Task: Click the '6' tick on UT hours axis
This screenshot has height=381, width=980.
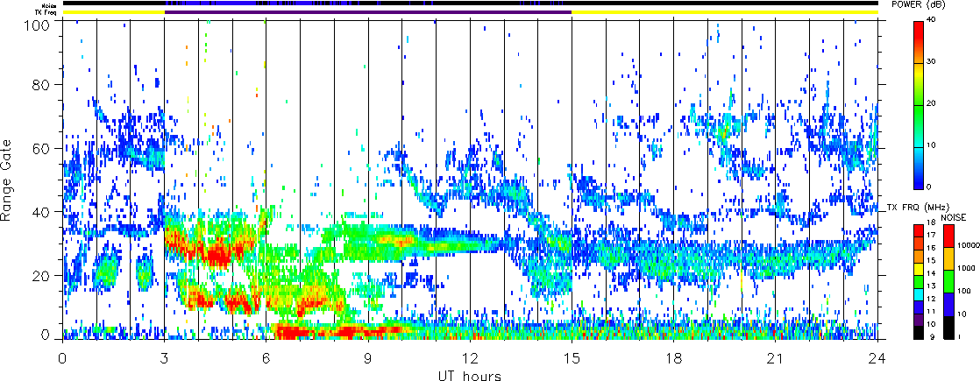Action: pyautogui.click(x=266, y=359)
